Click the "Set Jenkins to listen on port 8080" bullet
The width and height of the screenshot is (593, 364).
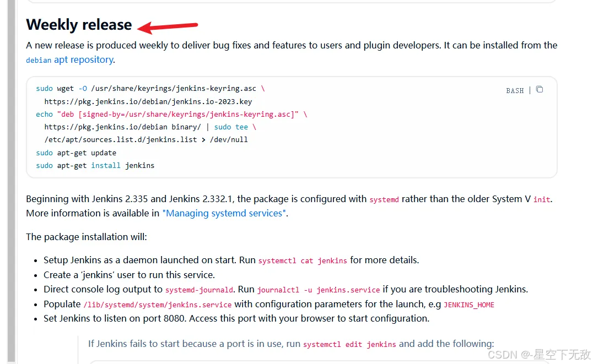coord(236,319)
